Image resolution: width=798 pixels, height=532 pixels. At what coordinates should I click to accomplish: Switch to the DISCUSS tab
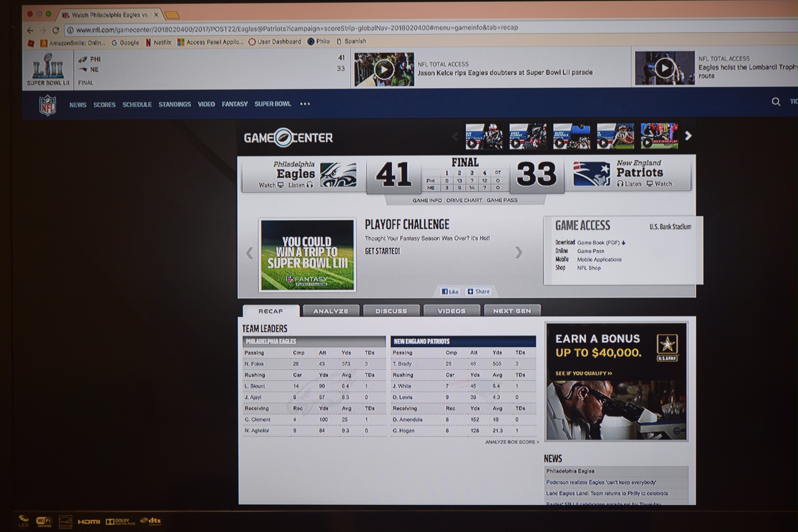click(x=391, y=311)
